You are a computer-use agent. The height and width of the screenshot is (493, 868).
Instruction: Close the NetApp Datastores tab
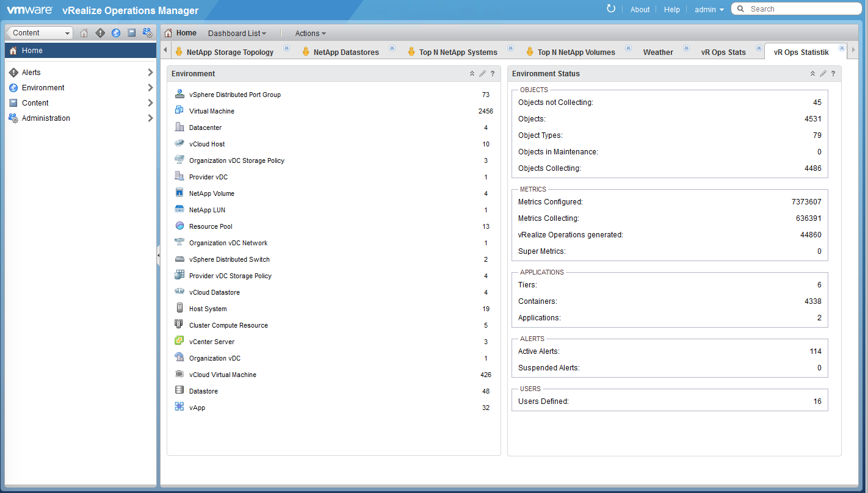coord(392,48)
